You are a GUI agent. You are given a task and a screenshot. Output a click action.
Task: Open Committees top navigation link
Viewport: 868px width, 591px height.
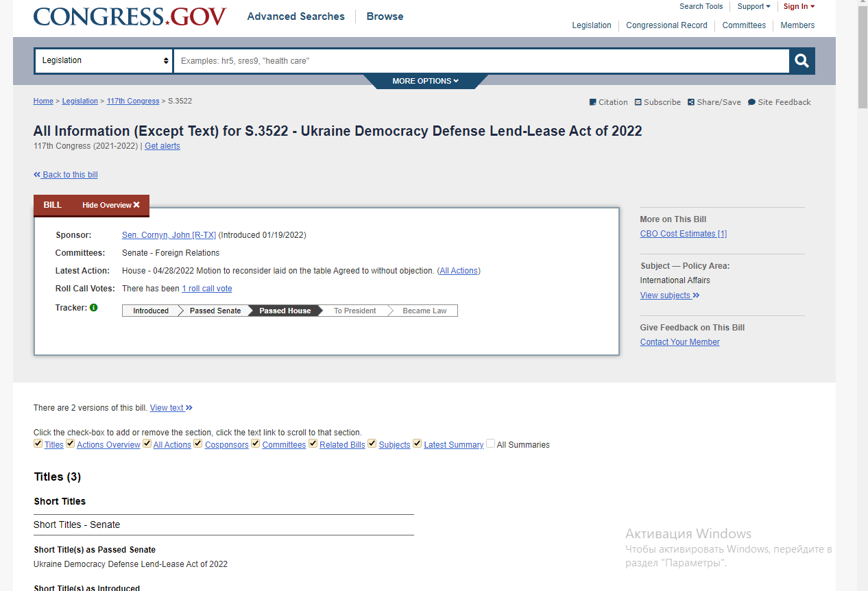coord(744,25)
